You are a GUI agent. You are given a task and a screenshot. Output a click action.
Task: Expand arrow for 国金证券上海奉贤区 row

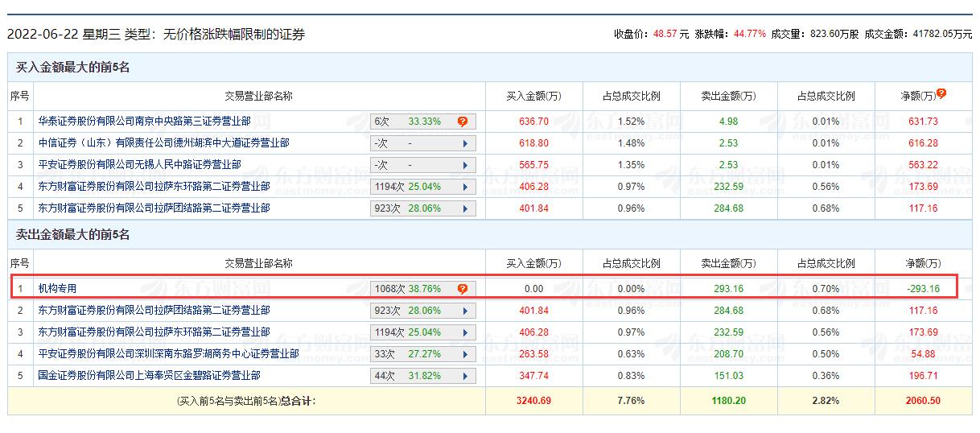pos(465,376)
